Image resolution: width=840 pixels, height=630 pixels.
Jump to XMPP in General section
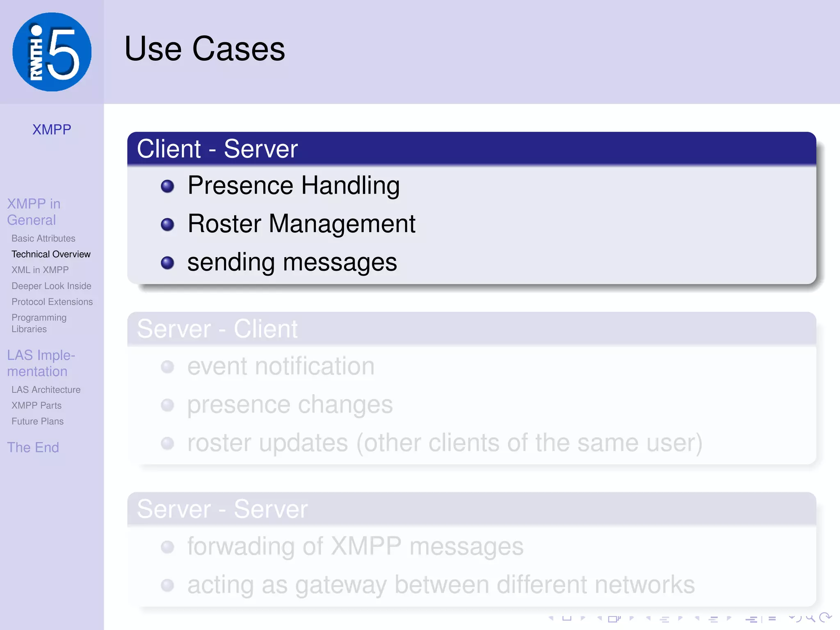34,212
